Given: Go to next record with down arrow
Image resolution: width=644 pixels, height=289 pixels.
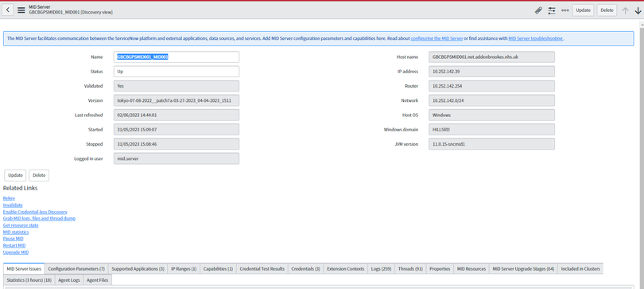Looking at the screenshot, I should pyautogui.click(x=638, y=10).
